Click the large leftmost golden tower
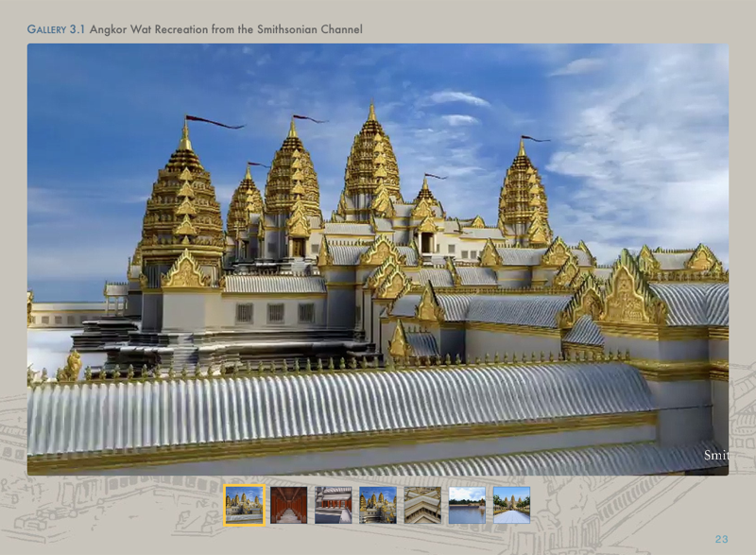 point(184,203)
